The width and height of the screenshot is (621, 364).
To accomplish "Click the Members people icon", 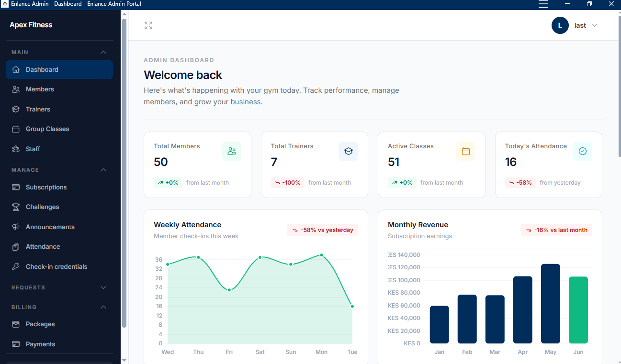I will [16, 89].
